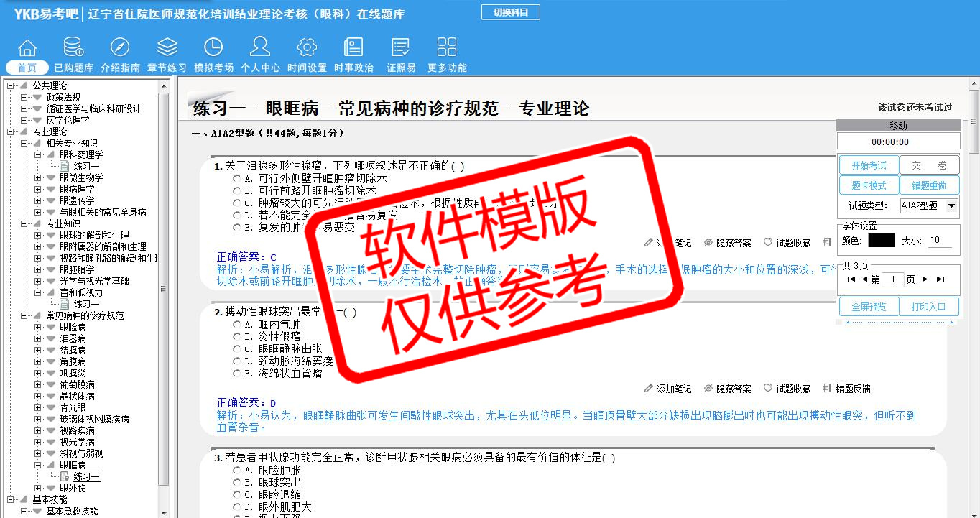The width and height of the screenshot is (980, 518).
Task: Open 时间设置 gear icon
Action: click(307, 47)
